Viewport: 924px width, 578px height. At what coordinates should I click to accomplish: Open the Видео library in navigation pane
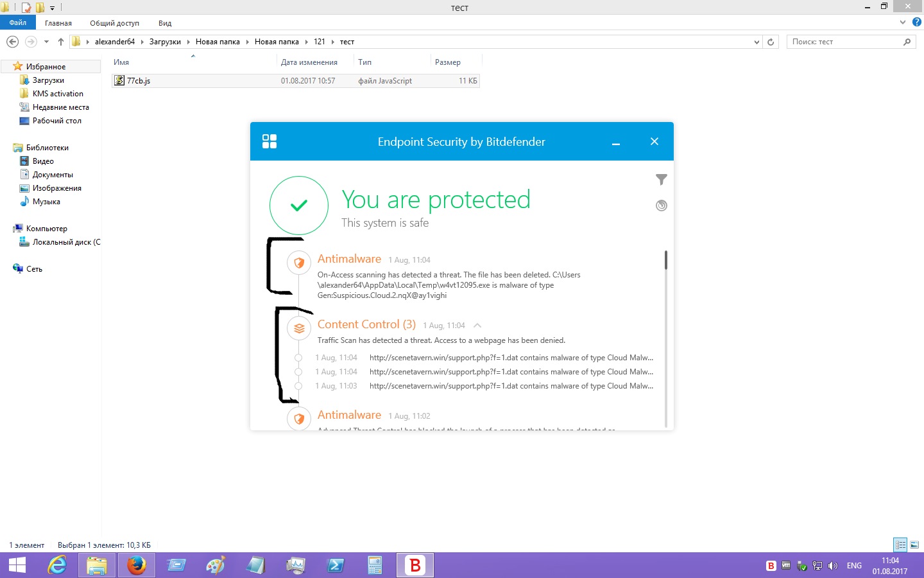(43, 161)
